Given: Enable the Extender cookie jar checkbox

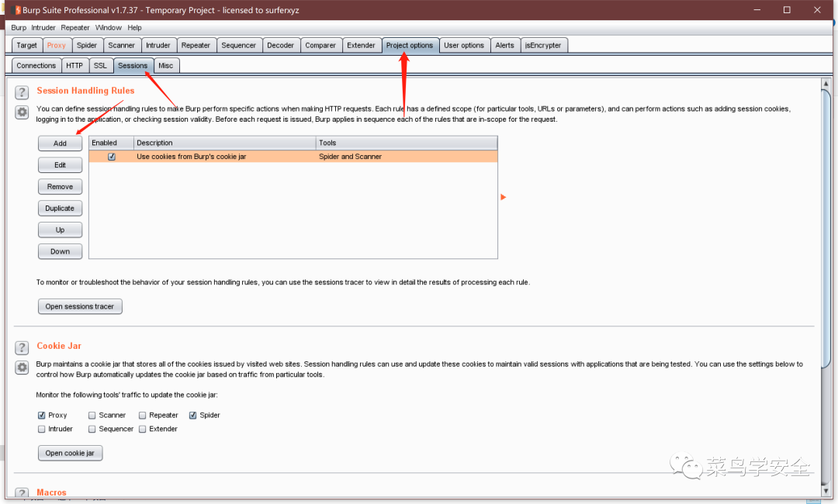Looking at the screenshot, I should (x=142, y=429).
